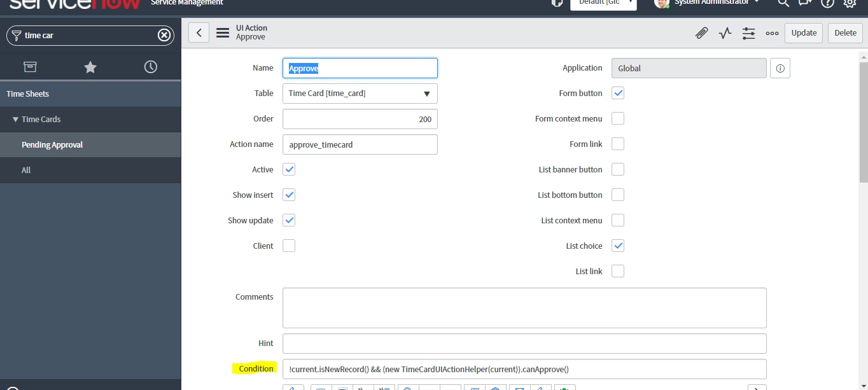Select Pending Approval module

point(90,144)
